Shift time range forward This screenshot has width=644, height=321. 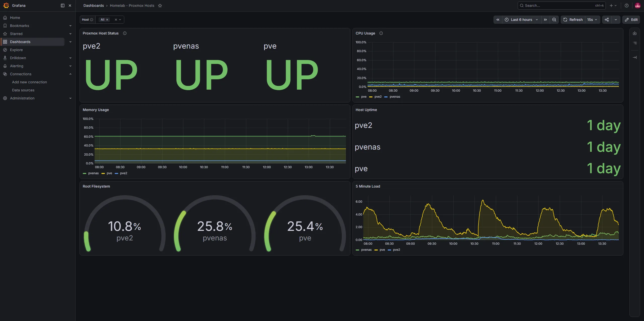coord(545,20)
